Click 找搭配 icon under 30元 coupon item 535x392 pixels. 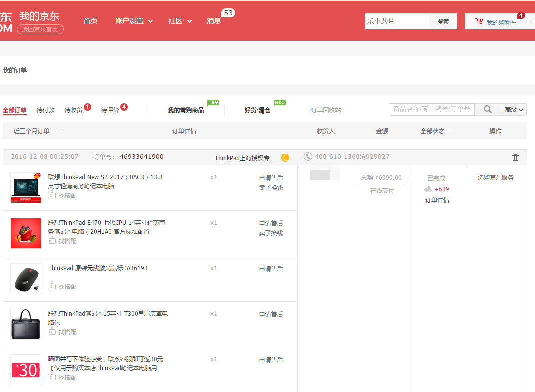point(52,377)
